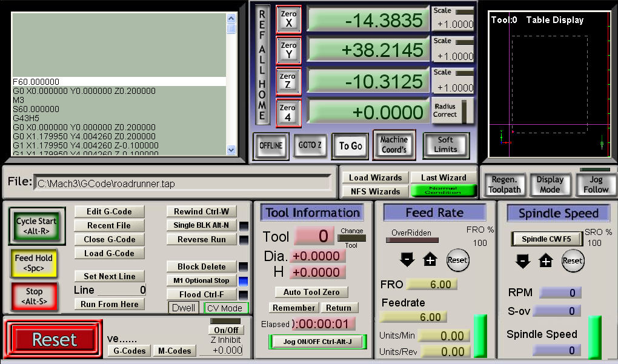Decrease feed rate override with minus arrow
618x364 pixels.
[407, 260]
